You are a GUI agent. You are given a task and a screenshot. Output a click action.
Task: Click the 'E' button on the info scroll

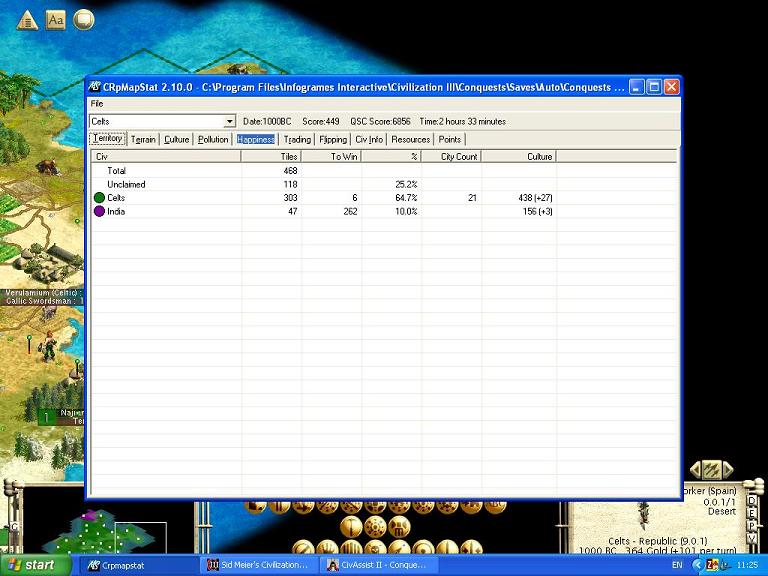pyautogui.click(x=751, y=513)
